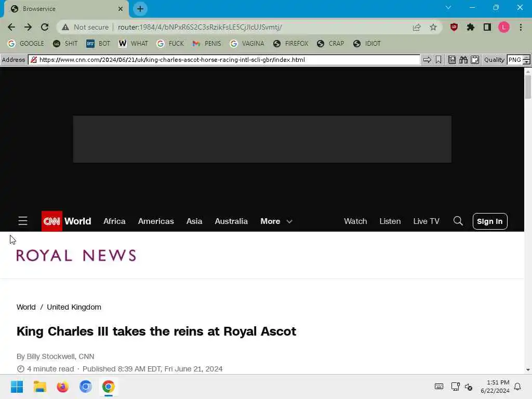Open Browservice clipboard icon

click(475, 60)
